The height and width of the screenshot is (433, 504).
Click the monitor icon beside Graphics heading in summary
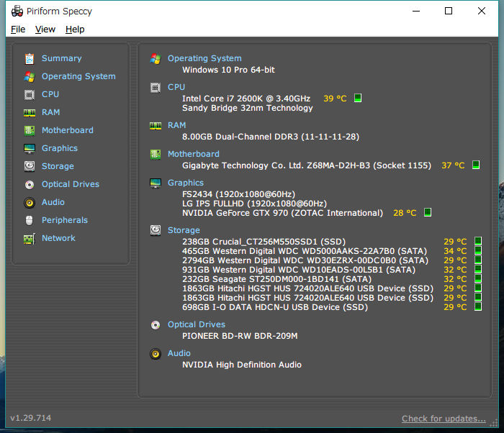[156, 183]
